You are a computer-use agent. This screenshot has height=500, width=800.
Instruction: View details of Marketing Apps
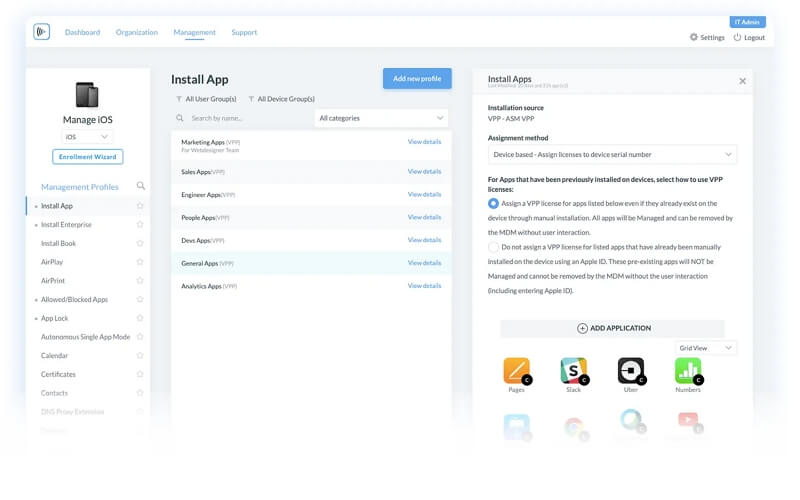tap(424, 142)
